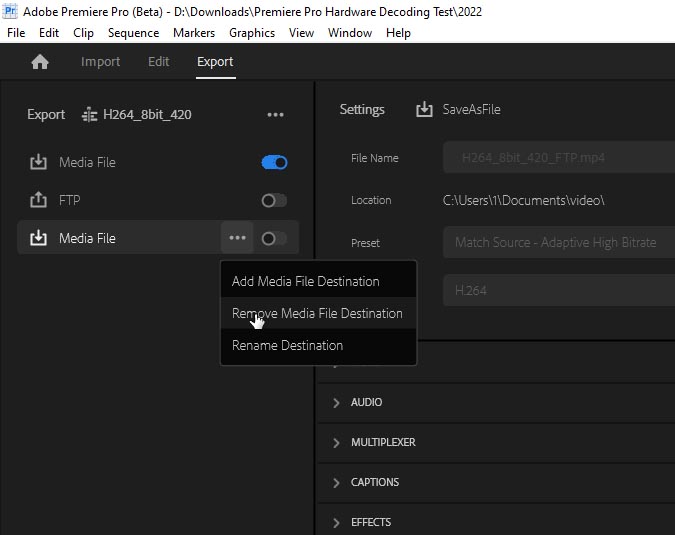The height and width of the screenshot is (535, 675).
Task: Click the sequence icon beside H264_8bit_420
Action: [x=90, y=115]
